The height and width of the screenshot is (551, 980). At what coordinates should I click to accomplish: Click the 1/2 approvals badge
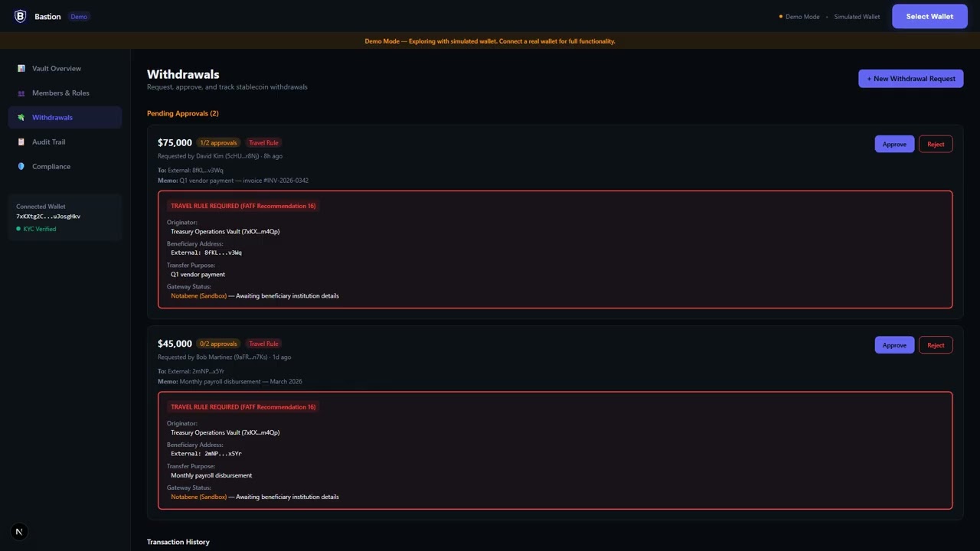pyautogui.click(x=218, y=142)
